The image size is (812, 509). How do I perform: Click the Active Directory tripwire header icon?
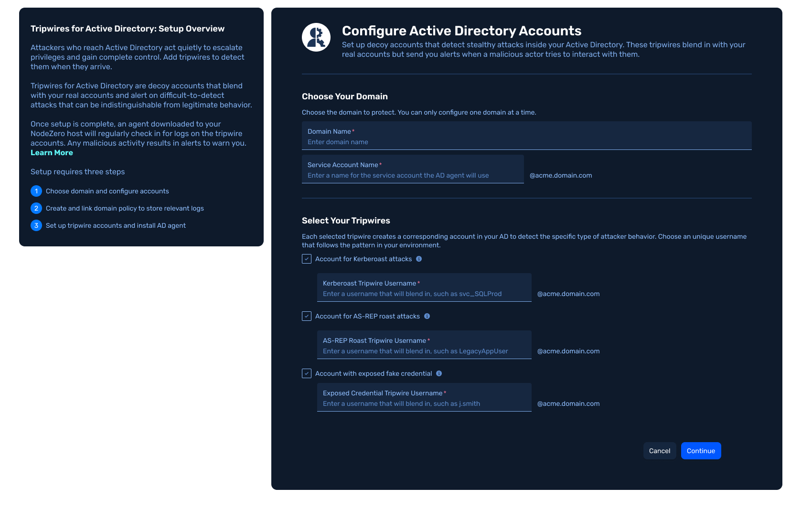(x=316, y=37)
